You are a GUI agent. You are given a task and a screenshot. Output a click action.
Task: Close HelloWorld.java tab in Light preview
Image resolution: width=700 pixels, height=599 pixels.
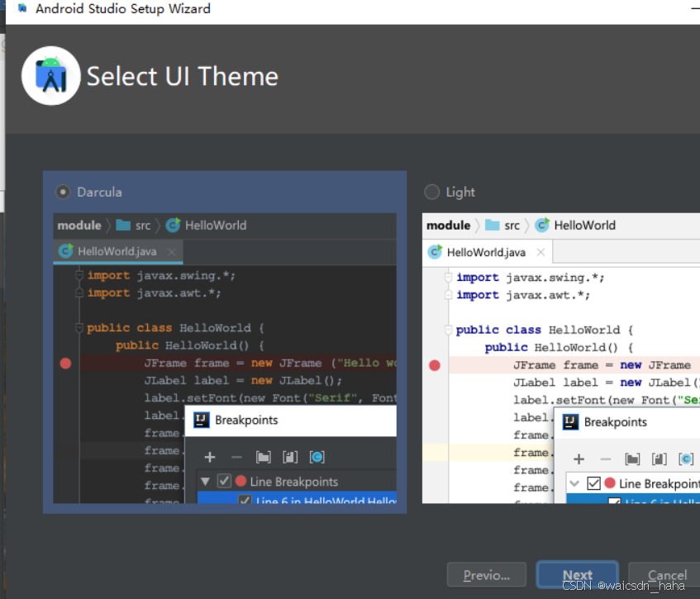pos(540,252)
